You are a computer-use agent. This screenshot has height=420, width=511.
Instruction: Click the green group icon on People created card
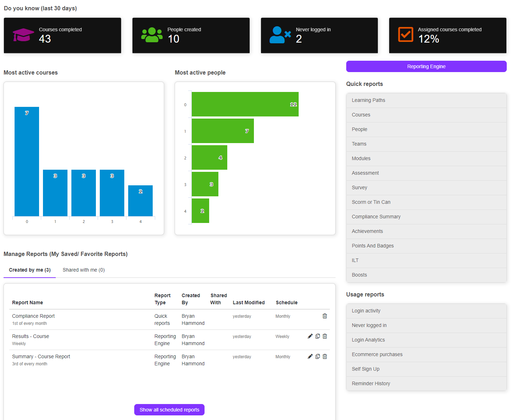pos(152,35)
